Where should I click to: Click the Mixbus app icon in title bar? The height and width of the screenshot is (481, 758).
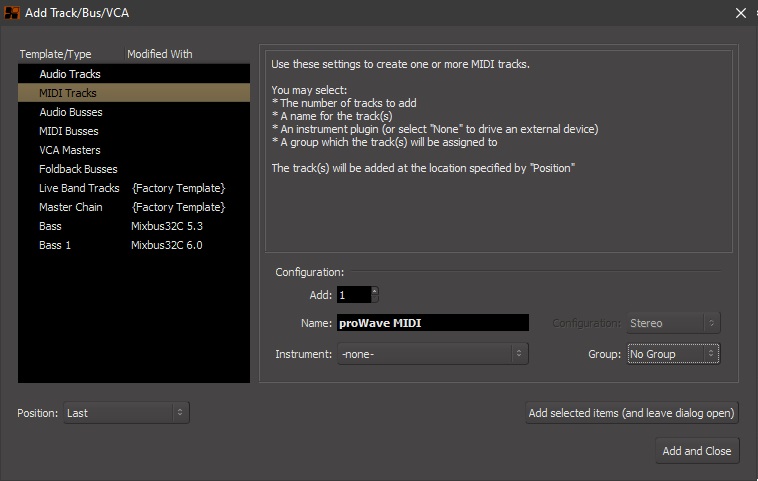12,13
